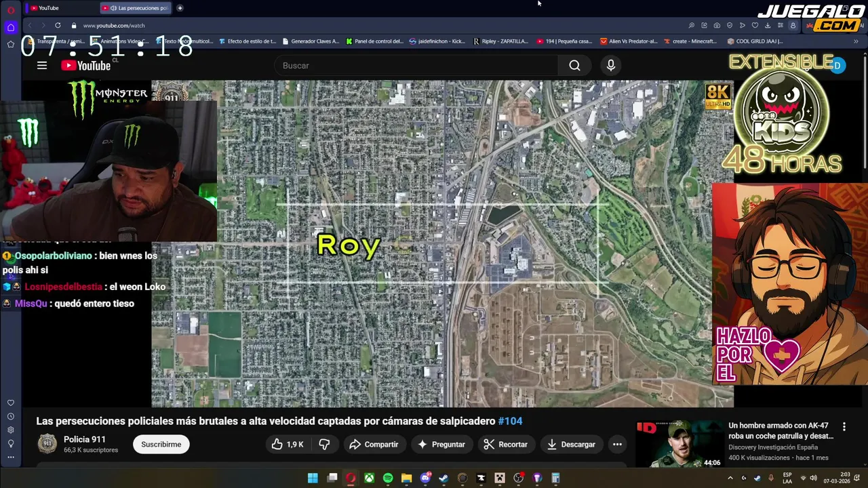Open the YouTube guide hamburger menu
This screenshot has width=868, height=488.
[x=42, y=66]
